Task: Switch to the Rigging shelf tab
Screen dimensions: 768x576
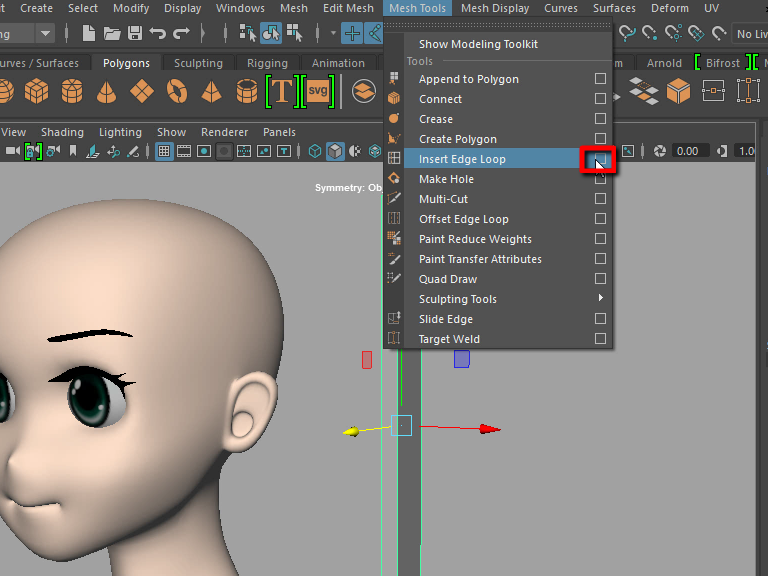Action: pos(267,63)
